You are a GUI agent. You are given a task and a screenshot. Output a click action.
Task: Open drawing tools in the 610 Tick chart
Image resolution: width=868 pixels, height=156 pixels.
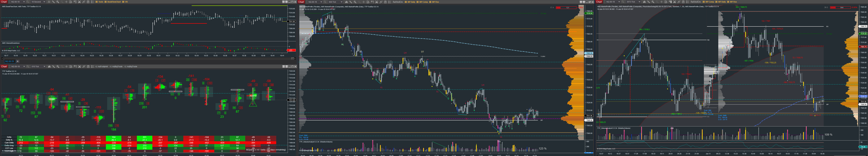click(x=54, y=66)
